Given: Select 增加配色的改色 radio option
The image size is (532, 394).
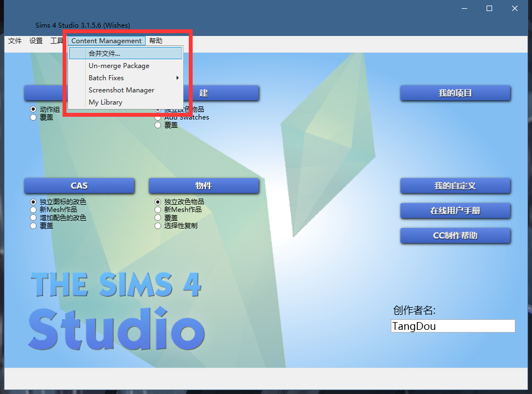Looking at the screenshot, I should coord(33,217).
